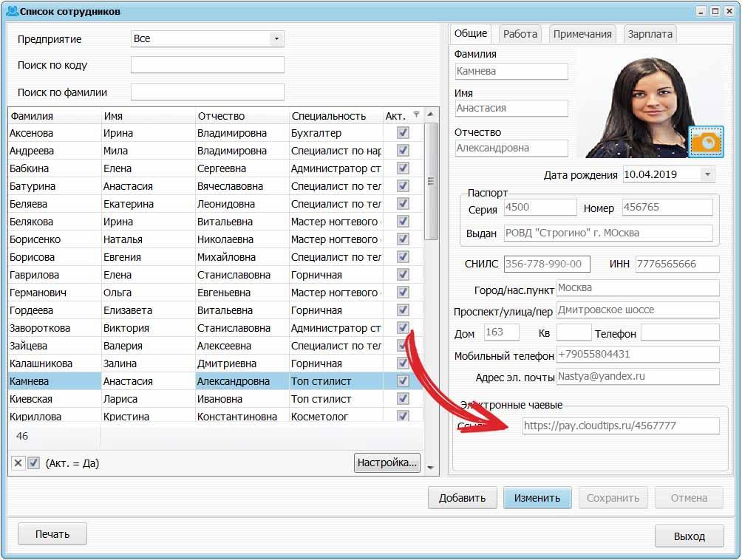Uncheck the active checkbox for Аксенова
This screenshot has height=560, width=742.
403,133
